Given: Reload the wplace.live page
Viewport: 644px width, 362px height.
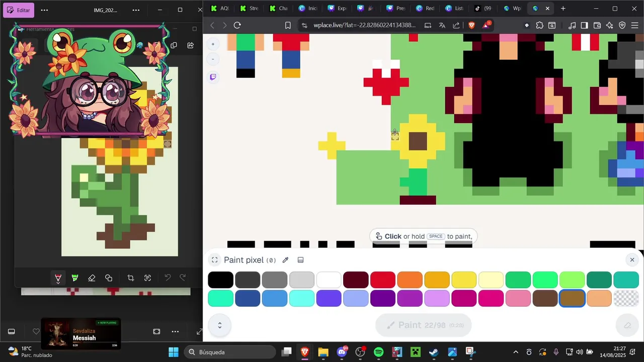Looking at the screenshot, I should pyautogui.click(x=237, y=25).
